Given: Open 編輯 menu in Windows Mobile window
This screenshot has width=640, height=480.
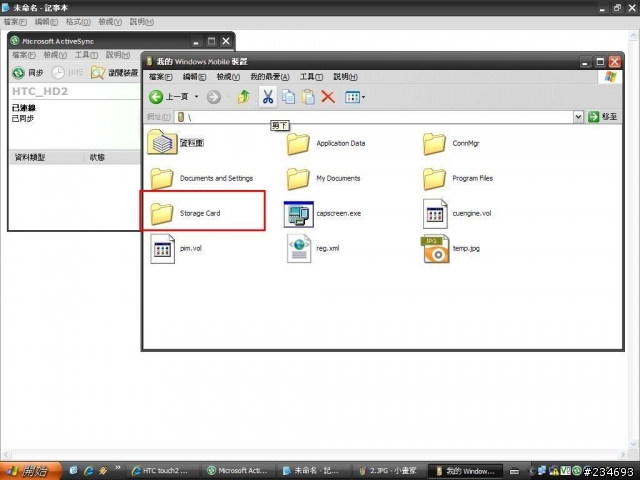Looking at the screenshot, I should pyautogui.click(x=194, y=77).
